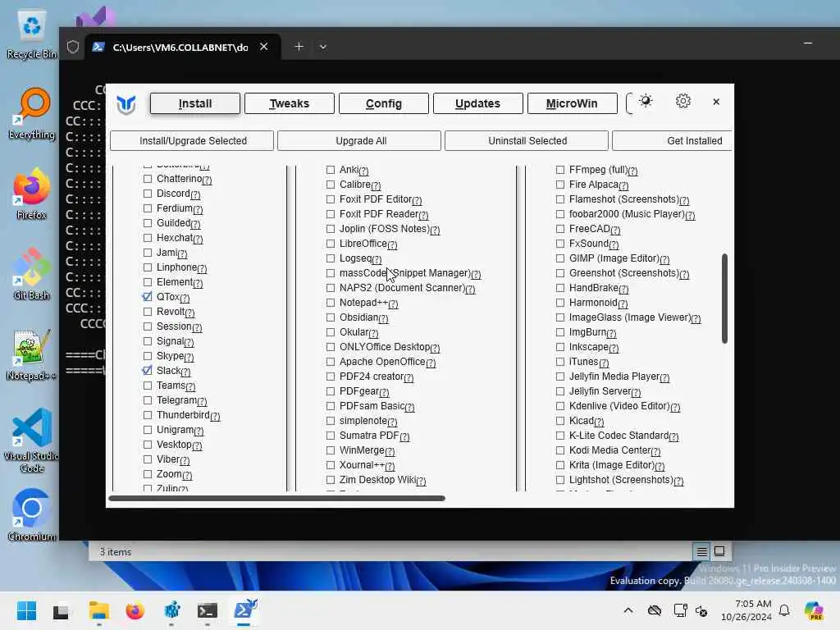
Task: Switch to the Tweaks tab
Action: tap(290, 103)
